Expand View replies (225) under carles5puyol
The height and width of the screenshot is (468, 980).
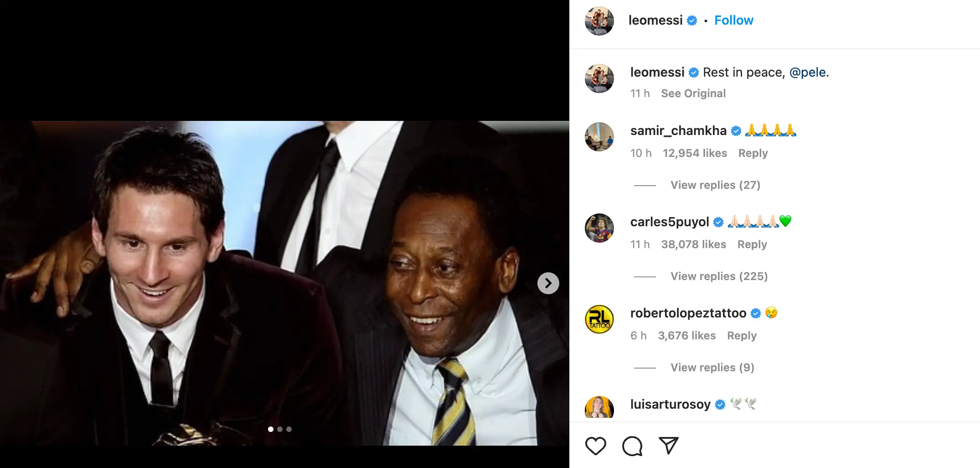click(719, 276)
